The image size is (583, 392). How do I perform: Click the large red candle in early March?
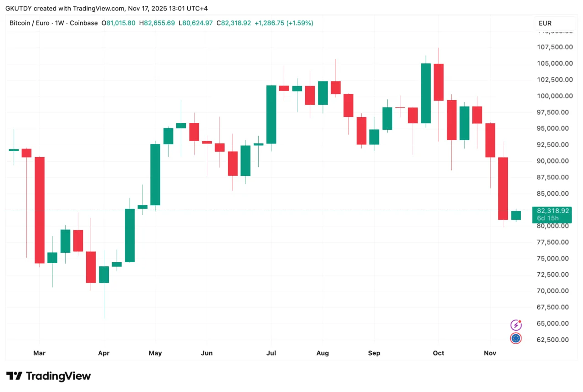click(40, 210)
